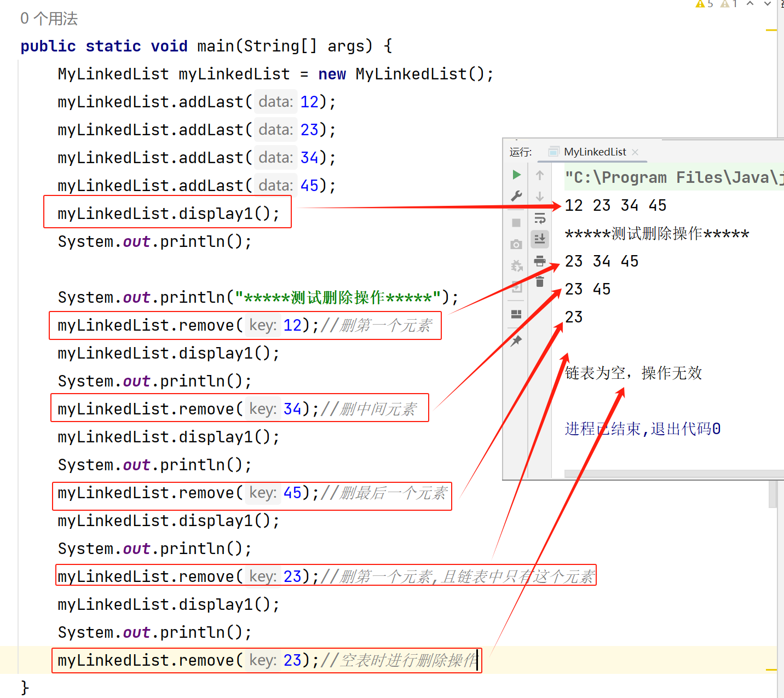Click the horizontal scrollbar in run console
This screenshot has height=698, width=784.
(x=674, y=474)
